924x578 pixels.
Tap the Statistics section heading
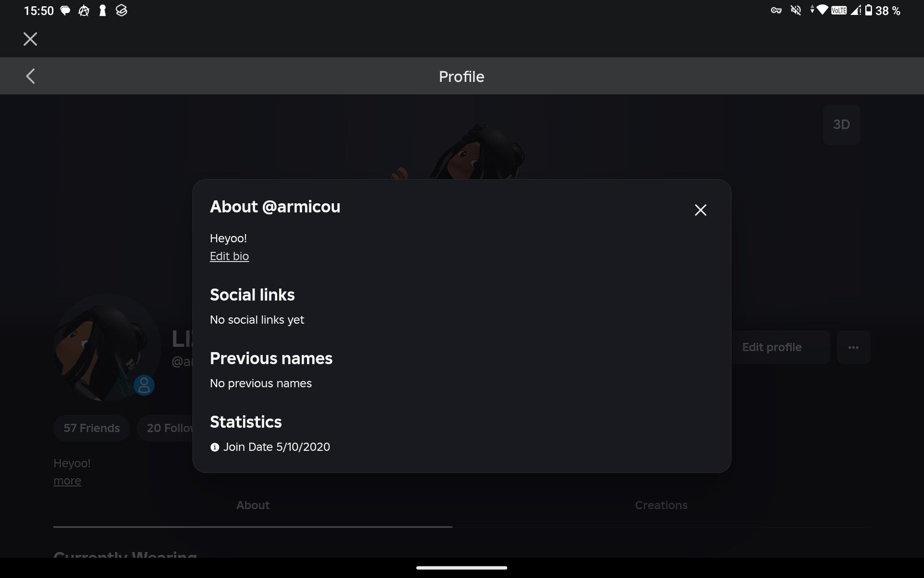pyautogui.click(x=245, y=422)
